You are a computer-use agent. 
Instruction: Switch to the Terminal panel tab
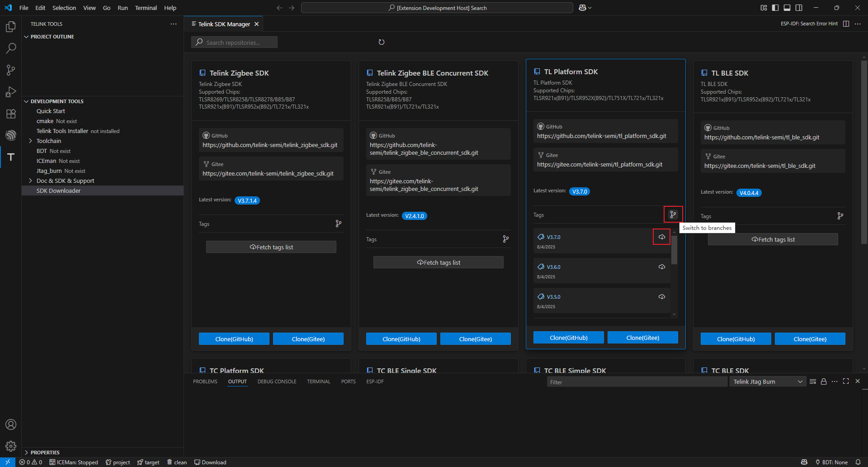coord(318,381)
